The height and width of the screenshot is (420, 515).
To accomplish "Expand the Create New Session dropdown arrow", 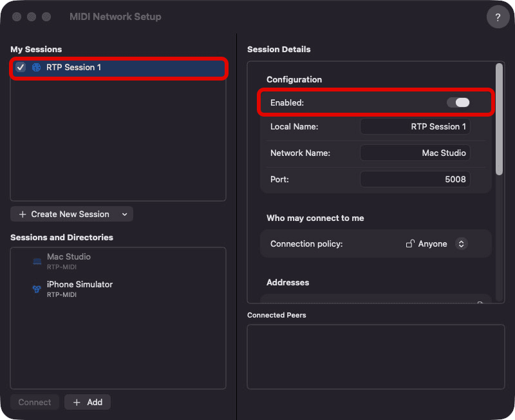I will [x=125, y=215].
